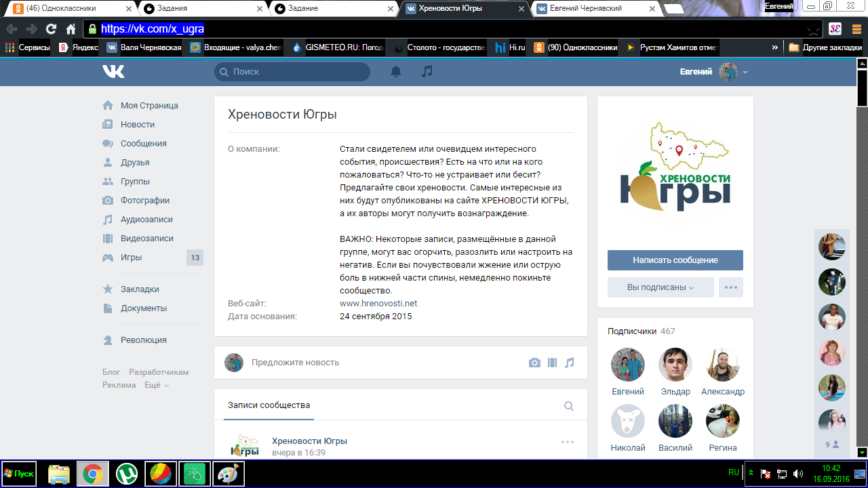Open Windows Пуск start button
Image resolution: width=868 pixels, height=488 pixels.
19,474
